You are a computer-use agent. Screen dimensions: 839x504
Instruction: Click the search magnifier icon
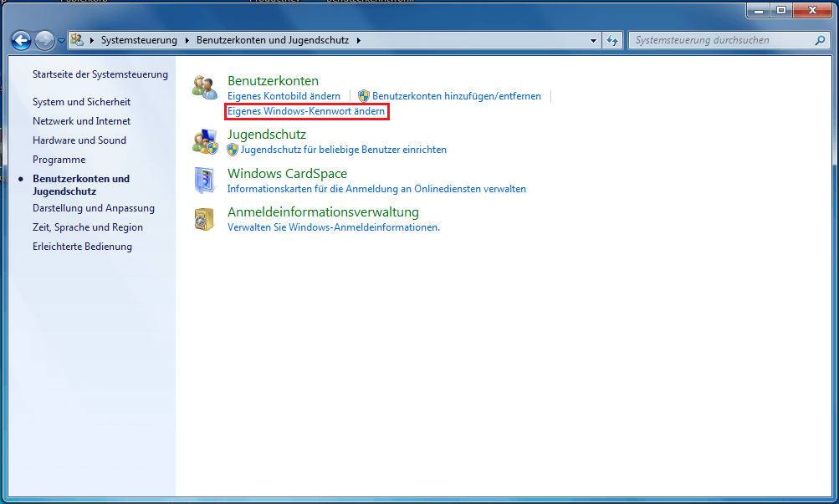(x=820, y=40)
